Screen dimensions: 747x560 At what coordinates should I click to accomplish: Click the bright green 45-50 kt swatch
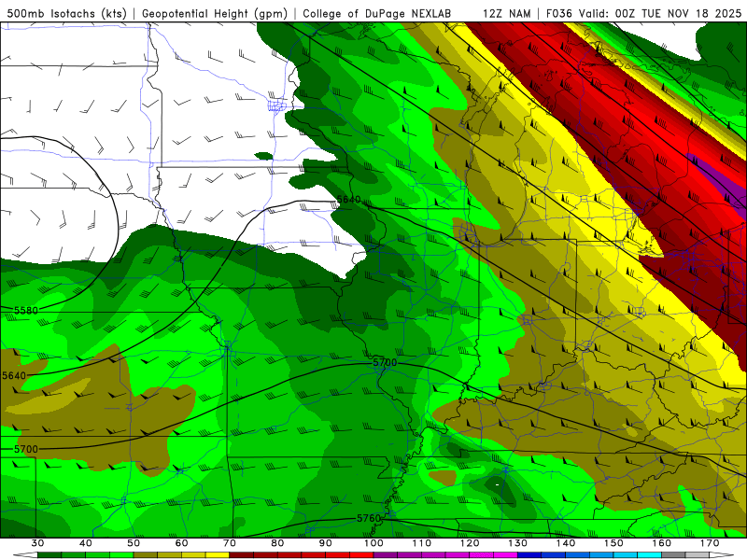(121, 553)
